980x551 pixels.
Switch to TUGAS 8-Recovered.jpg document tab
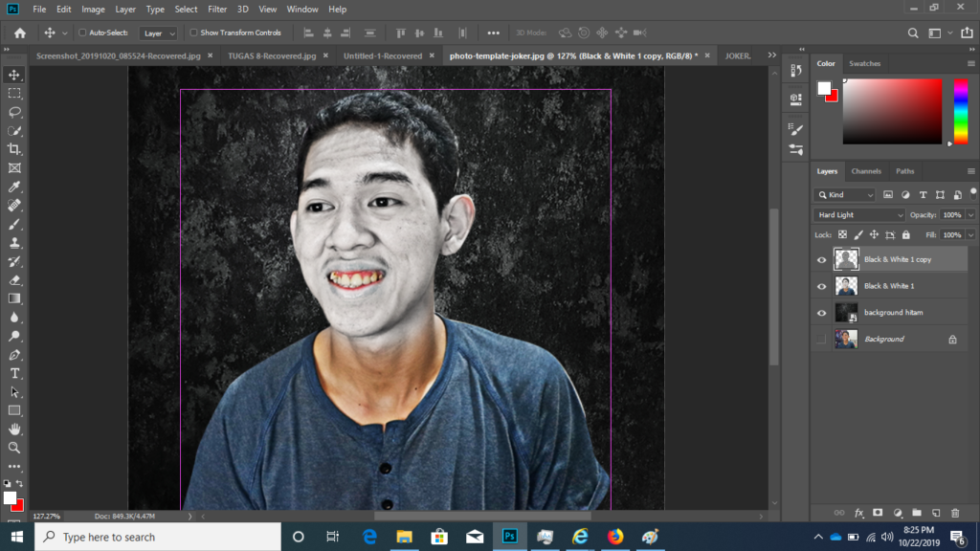(x=272, y=55)
